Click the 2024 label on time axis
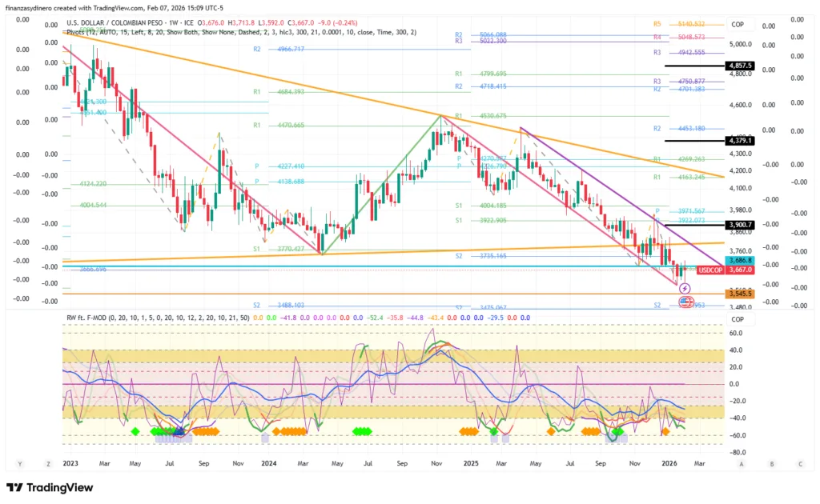 (267, 463)
